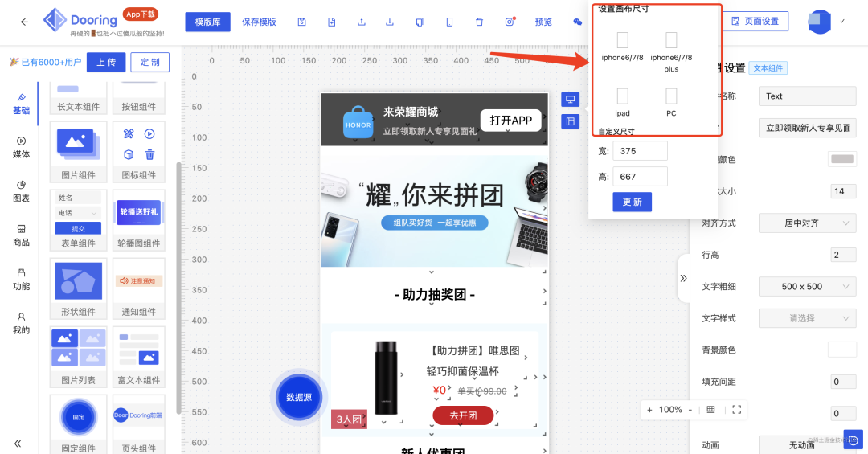Click the text content field 立即领取新人专享见面

coord(807,128)
